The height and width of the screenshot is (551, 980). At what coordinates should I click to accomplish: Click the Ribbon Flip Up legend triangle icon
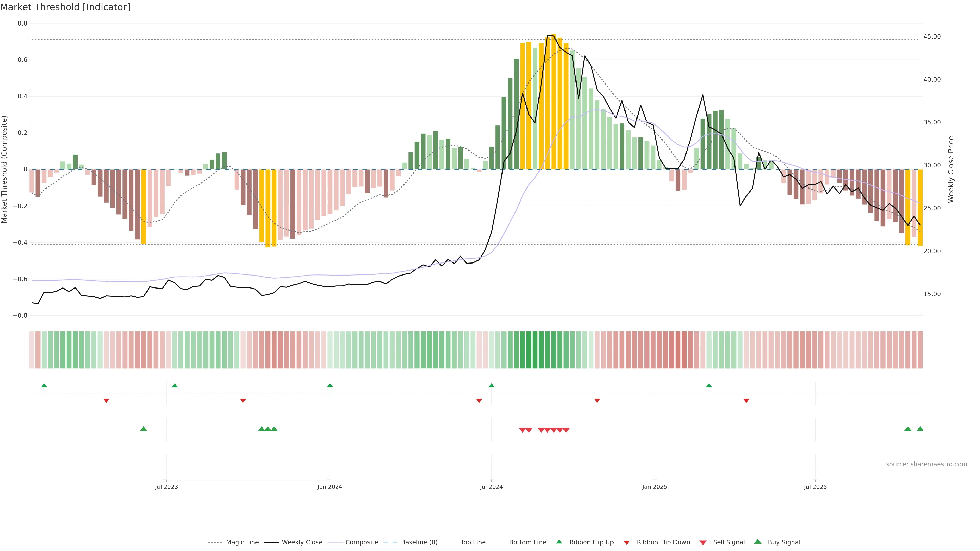tap(559, 542)
